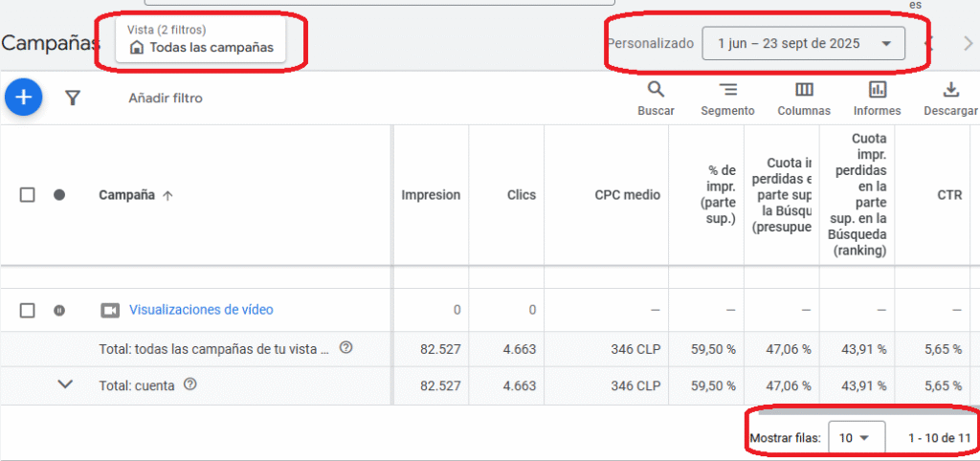Click the help icon beside Total: cuenta
Viewport: 980px width, 461px height.
click(x=190, y=384)
